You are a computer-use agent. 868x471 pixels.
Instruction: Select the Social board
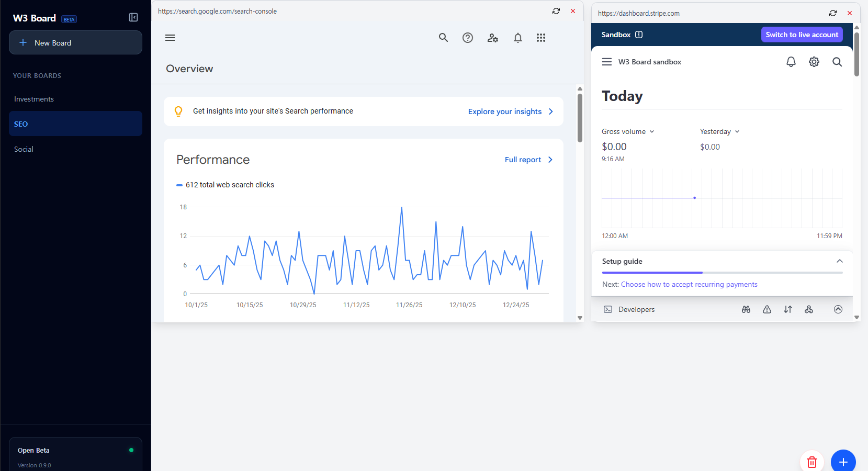pyautogui.click(x=24, y=149)
